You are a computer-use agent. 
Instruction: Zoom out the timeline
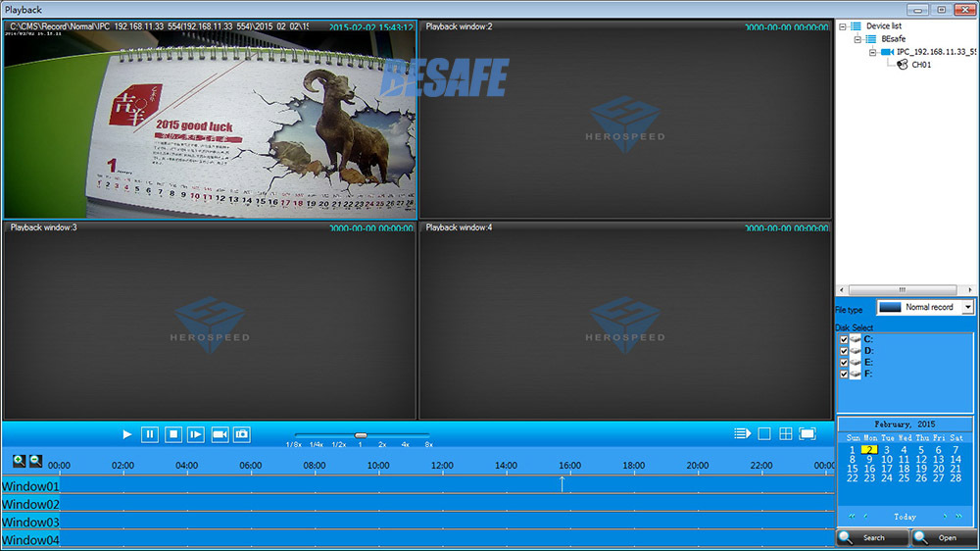[35, 461]
